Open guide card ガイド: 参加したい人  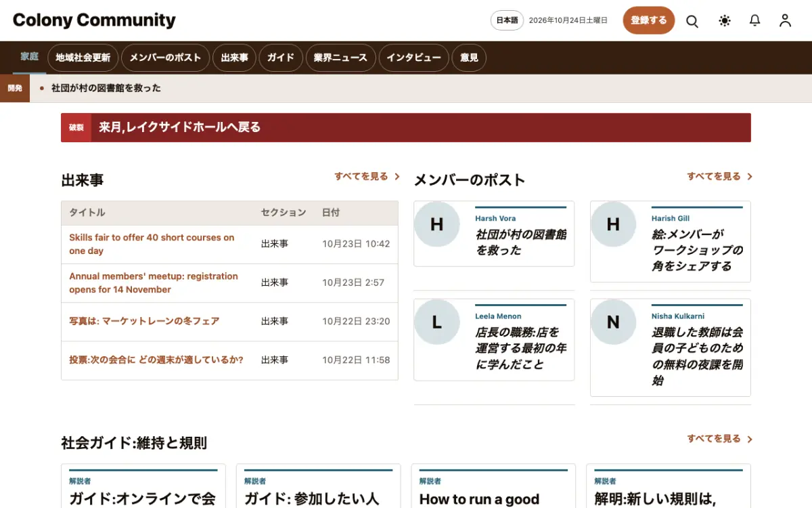coord(311,499)
